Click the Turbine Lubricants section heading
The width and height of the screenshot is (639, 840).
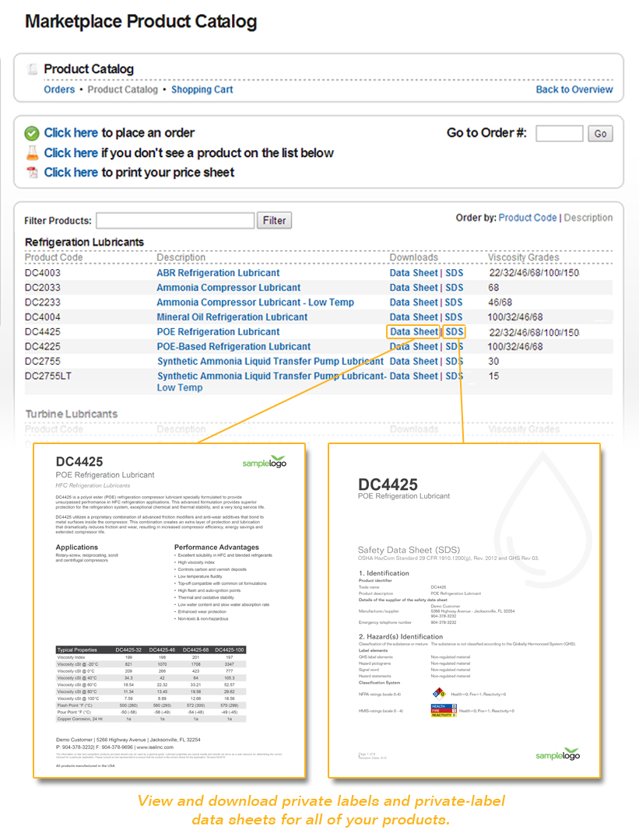(72, 414)
